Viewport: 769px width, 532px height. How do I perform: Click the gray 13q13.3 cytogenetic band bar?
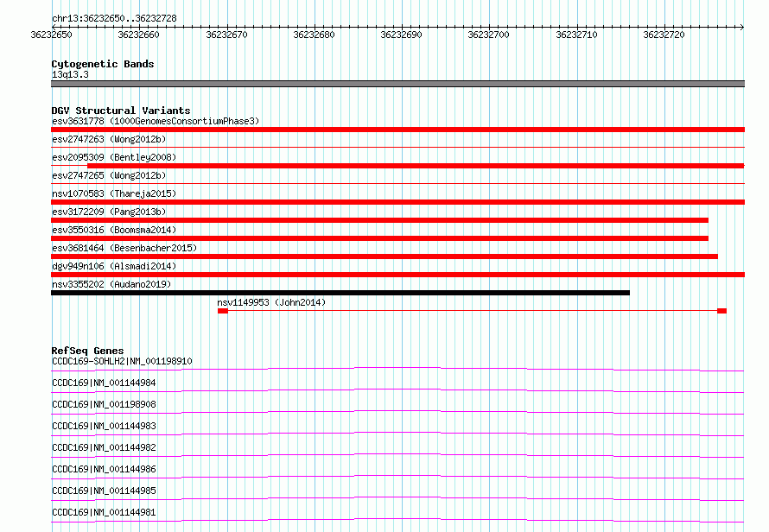(x=397, y=84)
